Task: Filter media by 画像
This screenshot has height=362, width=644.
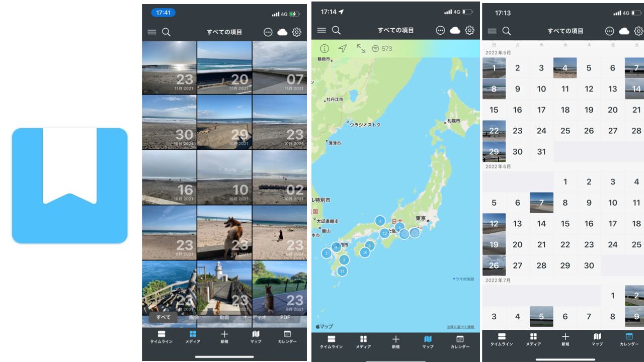Action: point(194,317)
